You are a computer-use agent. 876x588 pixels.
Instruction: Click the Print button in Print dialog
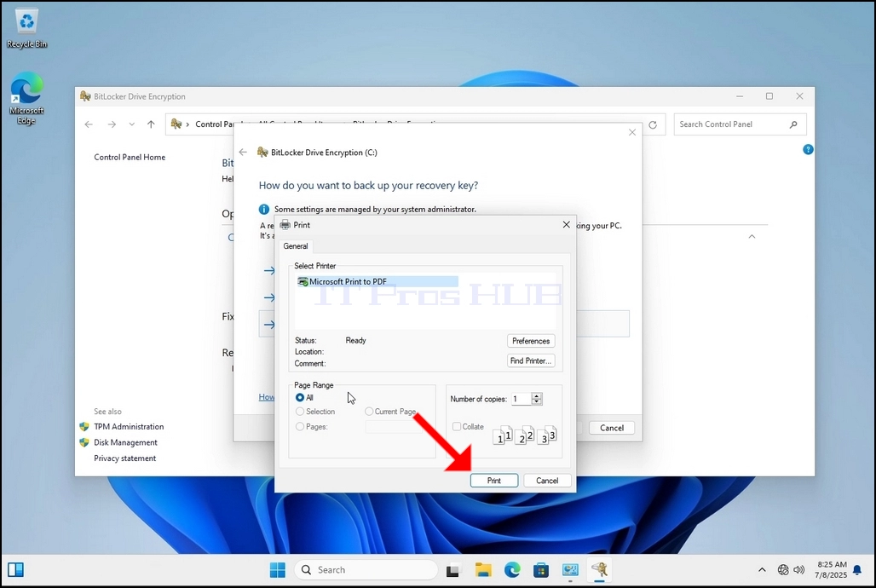(494, 480)
